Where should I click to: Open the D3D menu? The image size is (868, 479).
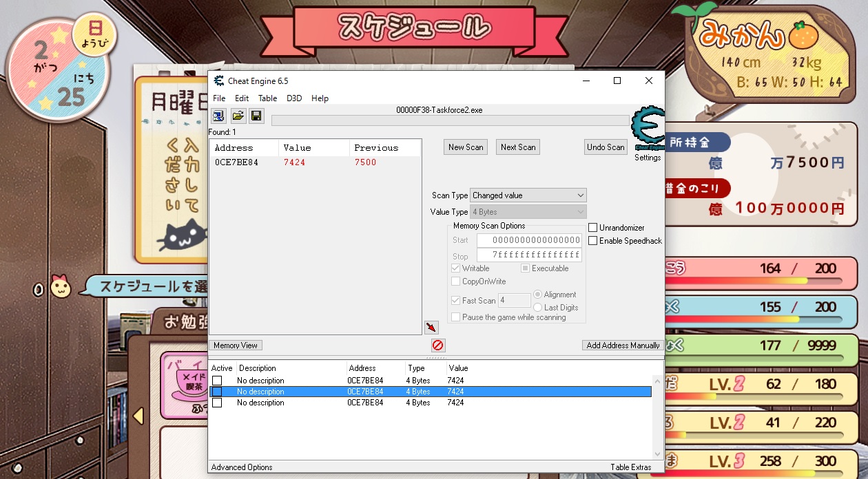294,98
